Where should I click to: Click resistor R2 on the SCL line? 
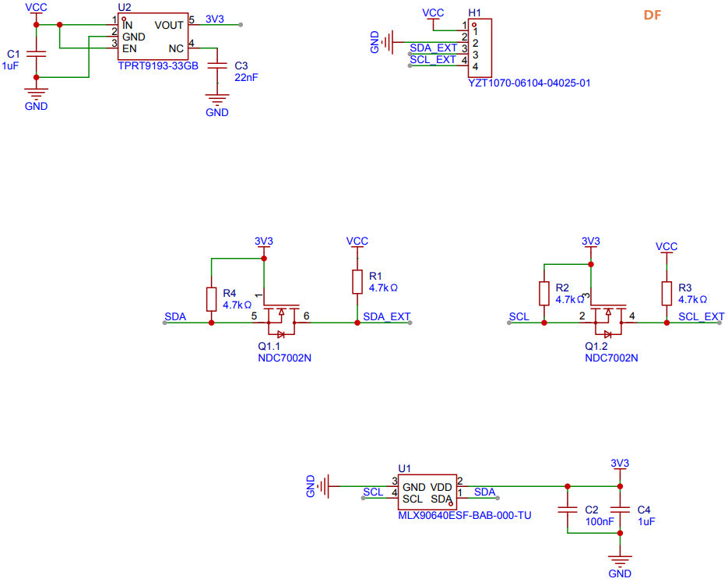coord(544,294)
